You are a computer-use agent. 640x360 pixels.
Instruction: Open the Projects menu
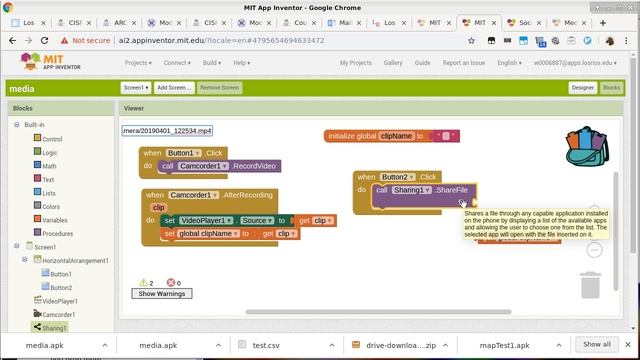138,63
